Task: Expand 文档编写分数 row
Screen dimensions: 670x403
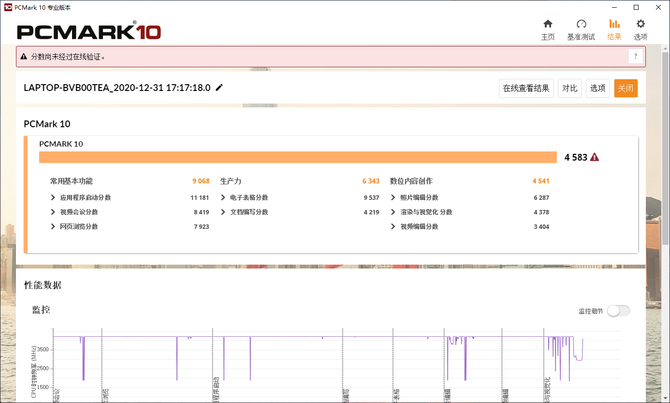Action: (223, 212)
